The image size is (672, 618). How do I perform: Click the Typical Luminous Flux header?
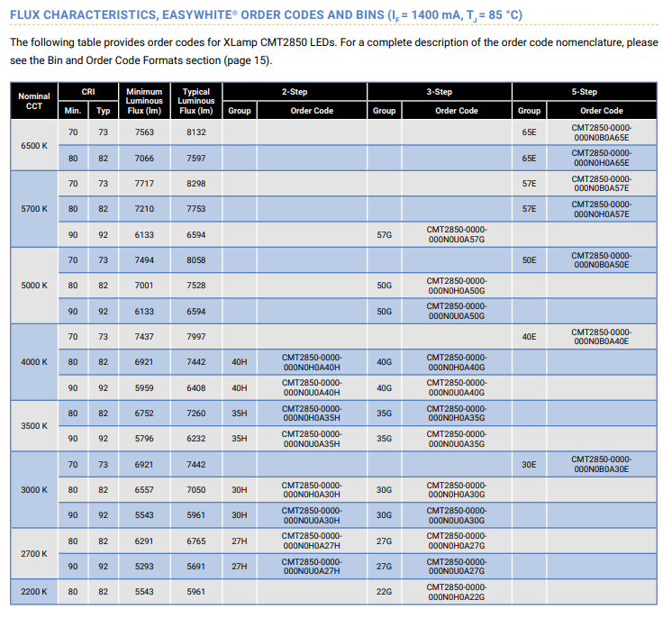pos(195,101)
